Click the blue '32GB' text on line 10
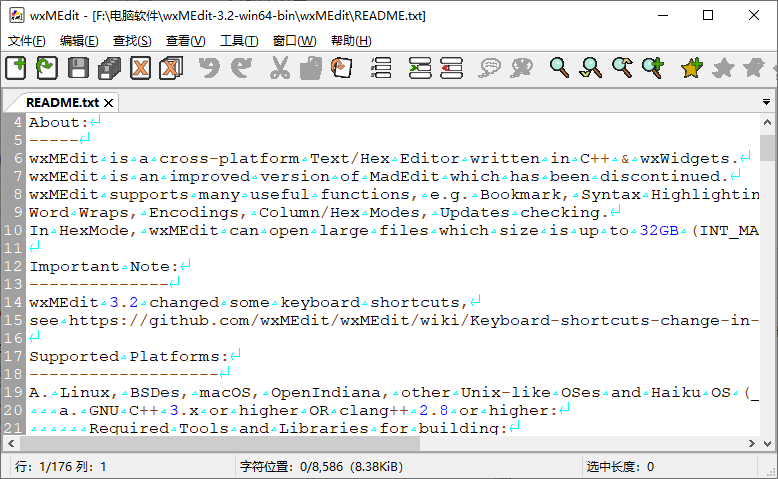778x479 pixels. coord(659,231)
